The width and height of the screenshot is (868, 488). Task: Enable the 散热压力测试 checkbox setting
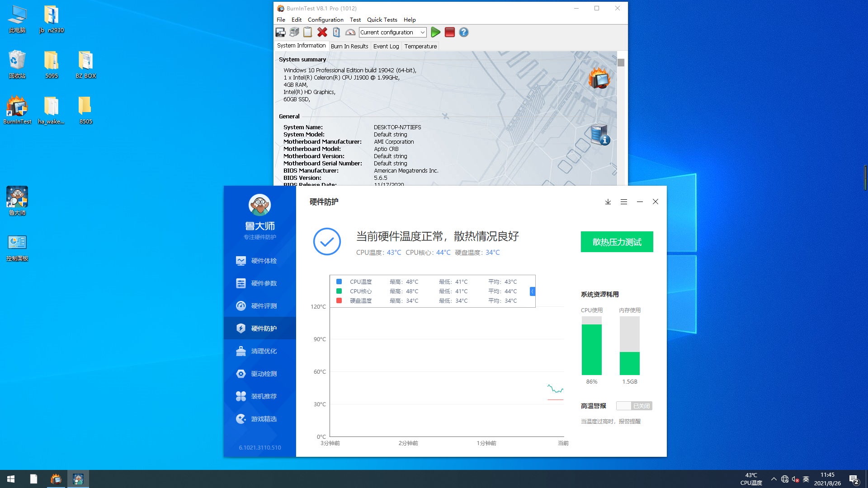click(x=617, y=241)
